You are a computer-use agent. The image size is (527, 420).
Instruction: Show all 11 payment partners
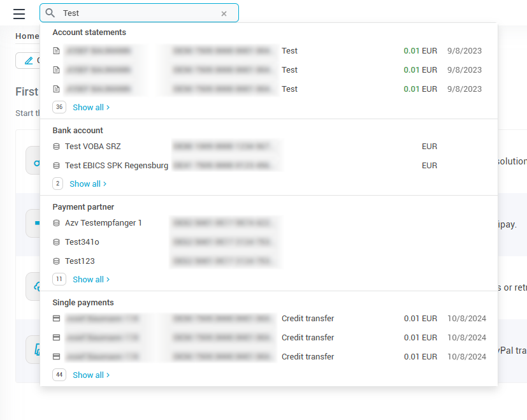[x=90, y=280]
